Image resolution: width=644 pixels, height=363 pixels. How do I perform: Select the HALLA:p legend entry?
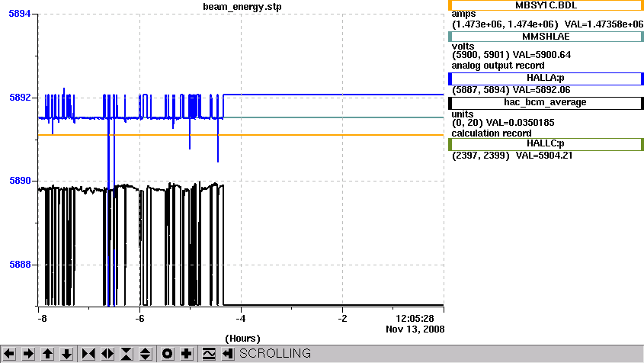click(x=546, y=78)
